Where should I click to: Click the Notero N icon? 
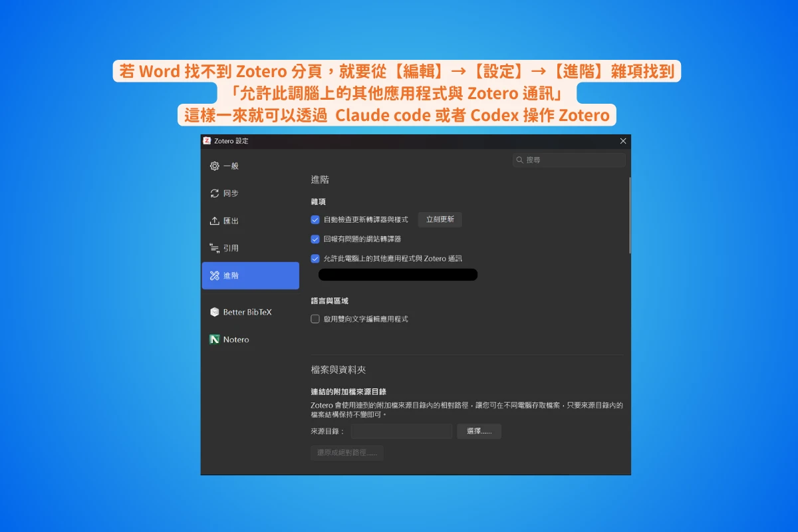(214, 339)
